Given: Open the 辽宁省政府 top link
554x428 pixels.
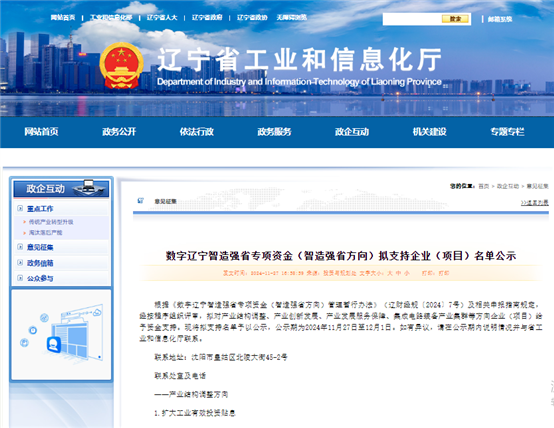Looking at the screenshot, I should pos(207,17).
